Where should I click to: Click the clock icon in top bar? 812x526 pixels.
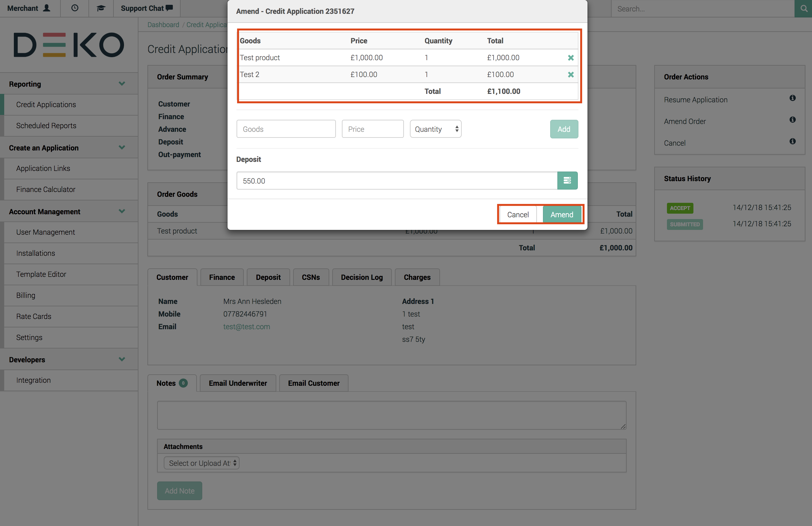(x=75, y=8)
